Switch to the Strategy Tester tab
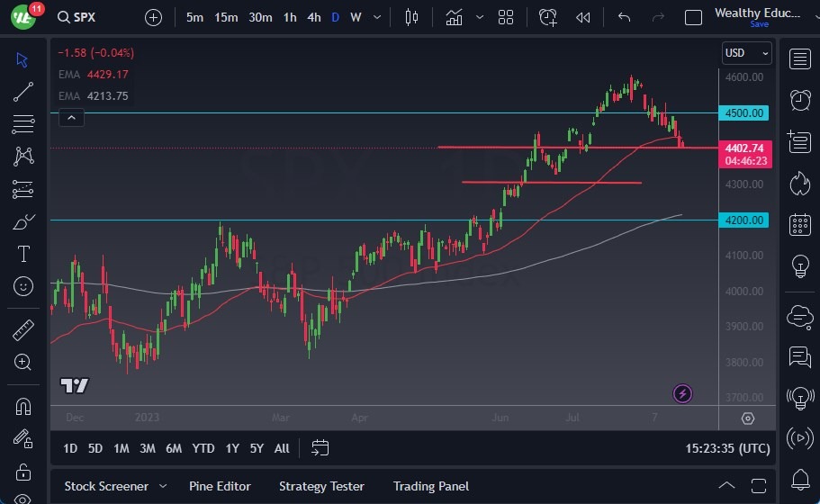The width and height of the screenshot is (820, 504). pos(321,486)
